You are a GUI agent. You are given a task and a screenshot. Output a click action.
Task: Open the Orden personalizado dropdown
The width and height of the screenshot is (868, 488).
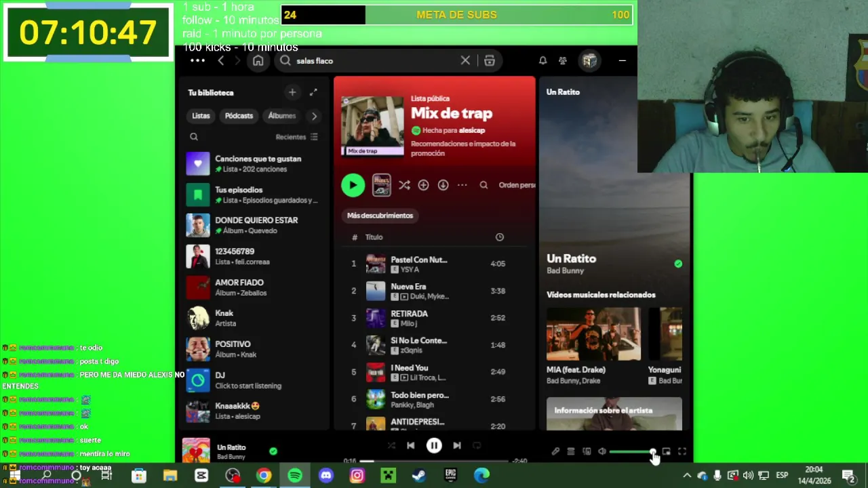click(517, 185)
